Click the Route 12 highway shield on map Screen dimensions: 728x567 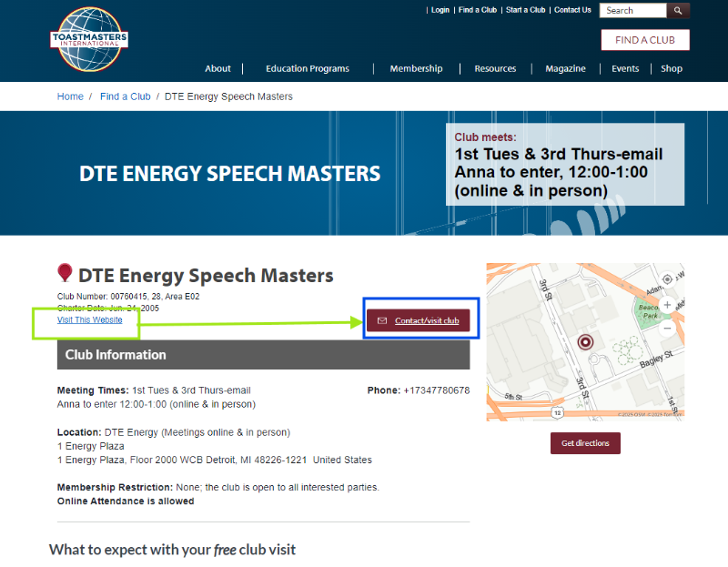pyautogui.click(x=558, y=412)
